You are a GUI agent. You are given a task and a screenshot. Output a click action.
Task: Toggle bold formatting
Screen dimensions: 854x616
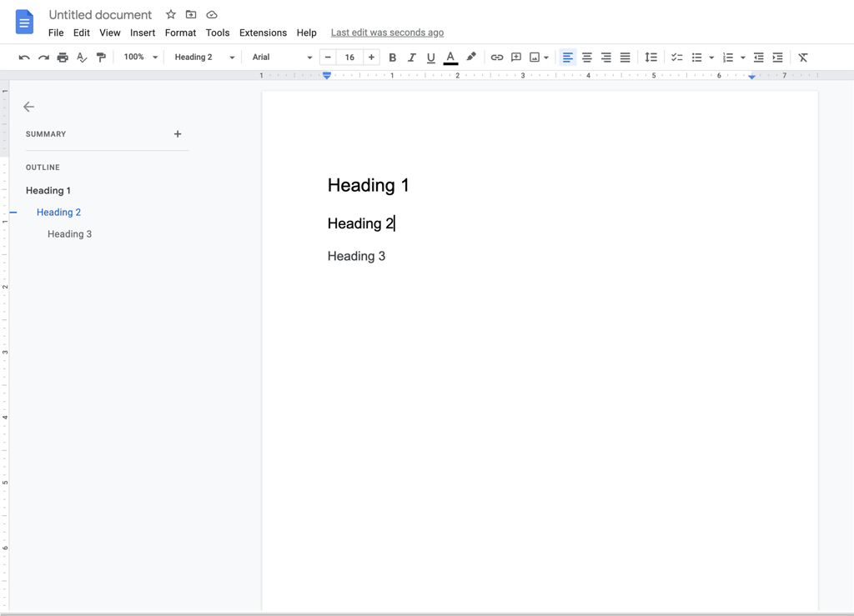[392, 57]
